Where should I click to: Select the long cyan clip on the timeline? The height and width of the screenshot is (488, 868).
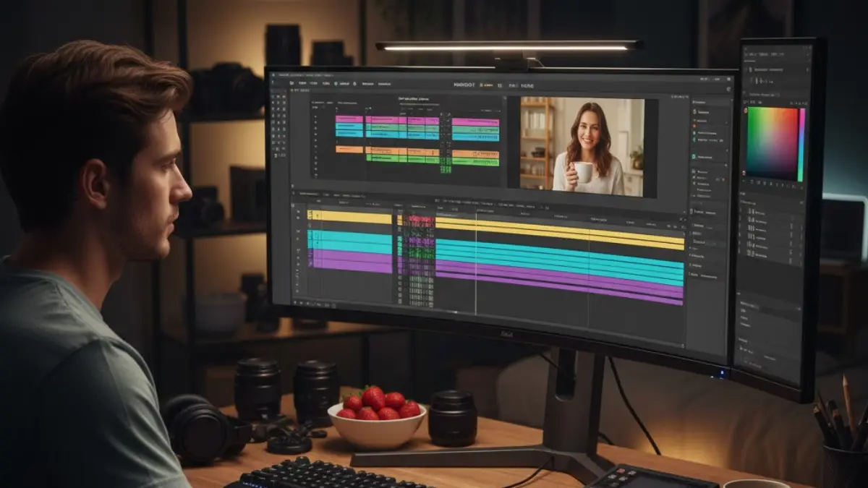coord(558,259)
